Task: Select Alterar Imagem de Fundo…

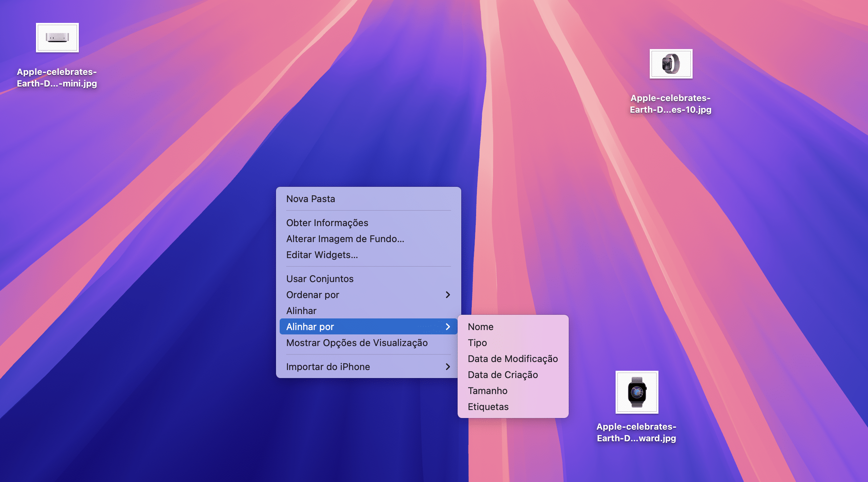Action: point(368,239)
